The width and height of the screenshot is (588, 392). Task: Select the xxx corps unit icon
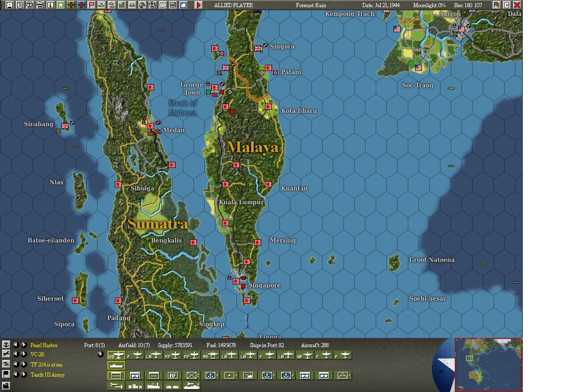154,376
